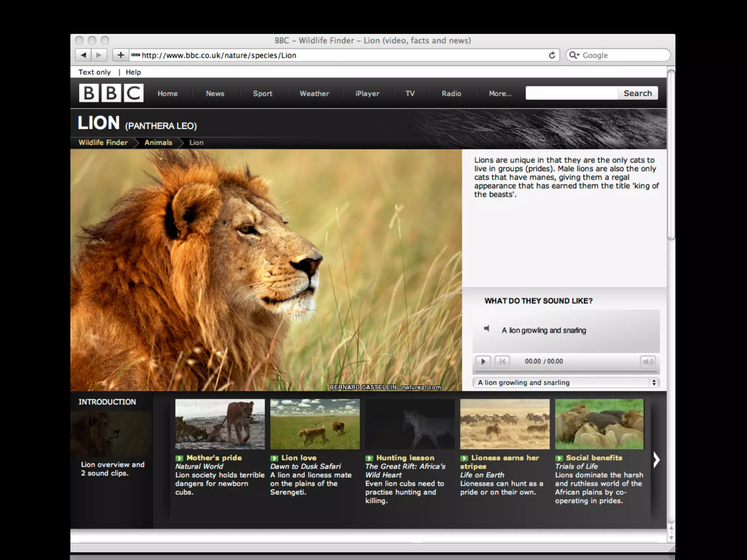Go to the Weather navigation item
Viewport: 747px width, 560px height.
coord(314,93)
